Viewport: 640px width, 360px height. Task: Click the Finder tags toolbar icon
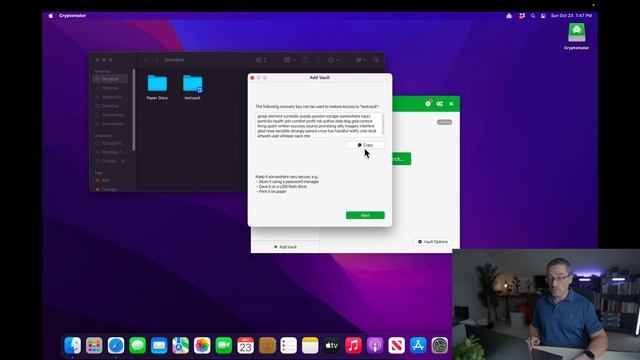pyautogui.click(x=318, y=60)
